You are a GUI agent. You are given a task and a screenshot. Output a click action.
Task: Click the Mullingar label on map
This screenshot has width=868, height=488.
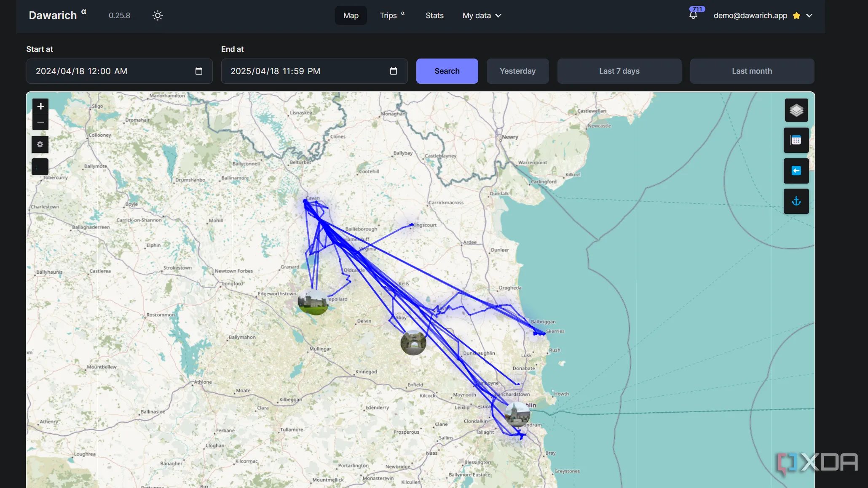[320, 349]
